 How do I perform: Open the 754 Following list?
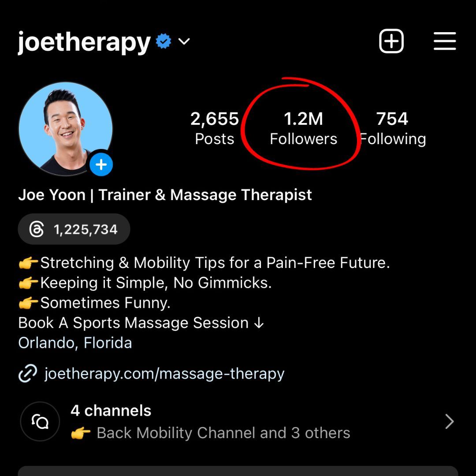coord(393,128)
